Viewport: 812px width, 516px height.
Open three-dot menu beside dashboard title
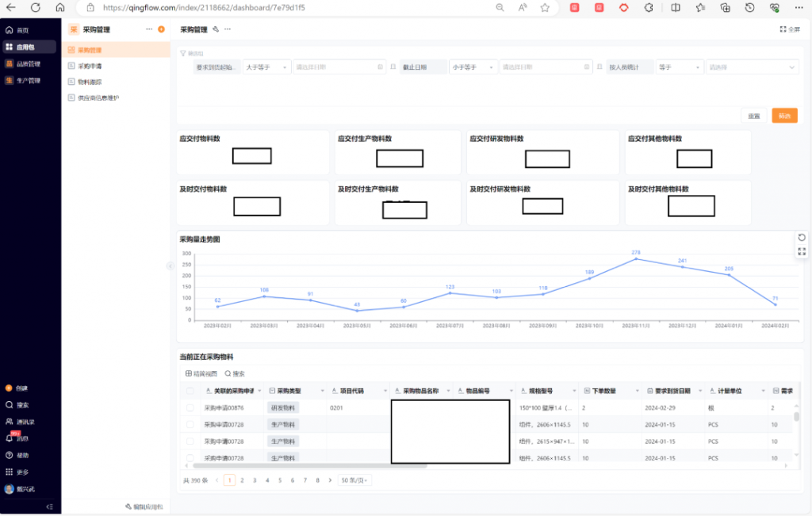pos(228,29)
